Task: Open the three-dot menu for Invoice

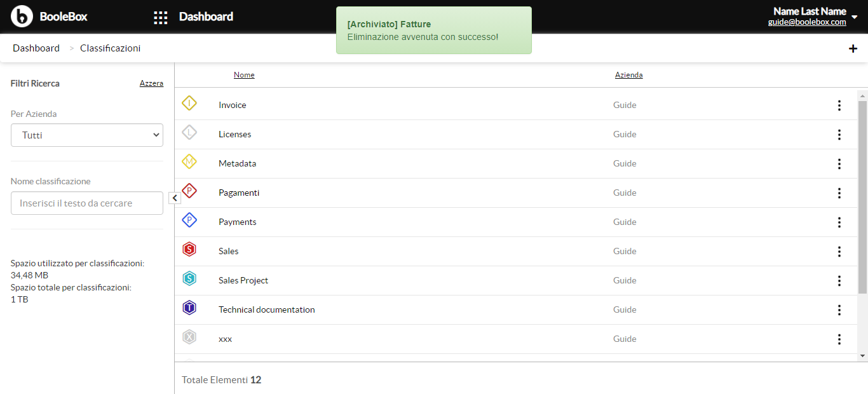Action: [839, 105]
